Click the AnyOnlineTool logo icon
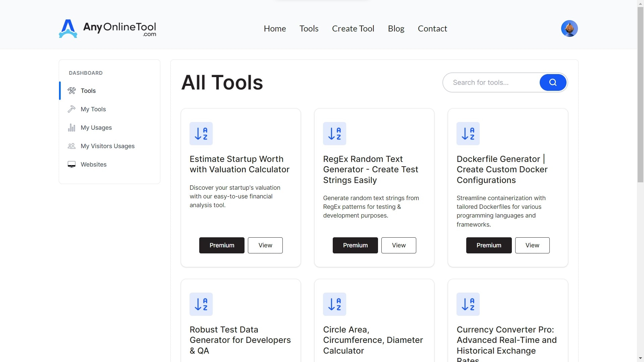The width and height of the screenshot is (644, 362). 68,28
